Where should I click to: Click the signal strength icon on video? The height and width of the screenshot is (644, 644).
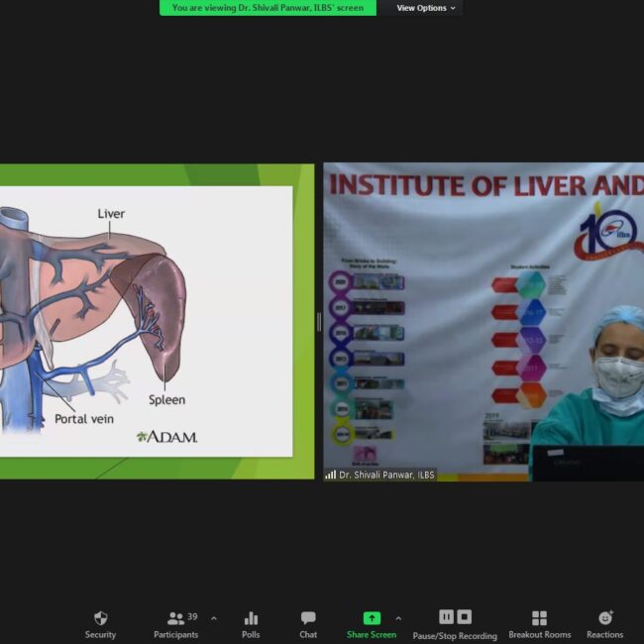point(330,475)
